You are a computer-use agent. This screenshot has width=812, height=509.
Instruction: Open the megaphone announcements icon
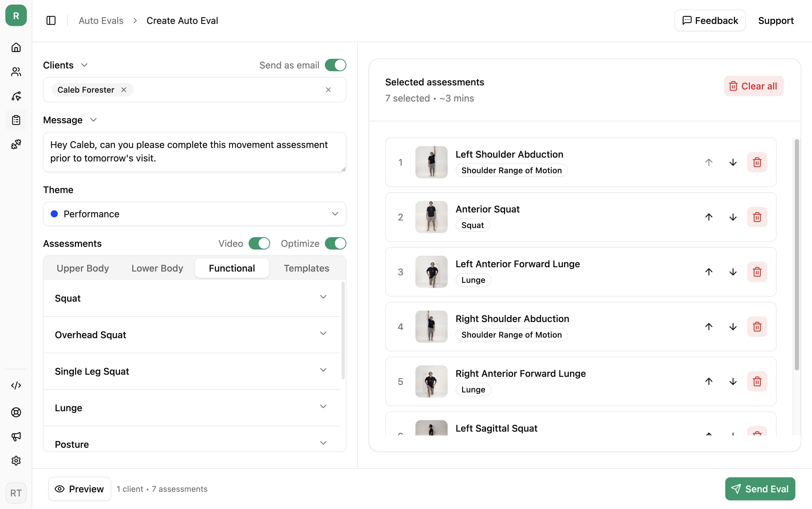16,436
